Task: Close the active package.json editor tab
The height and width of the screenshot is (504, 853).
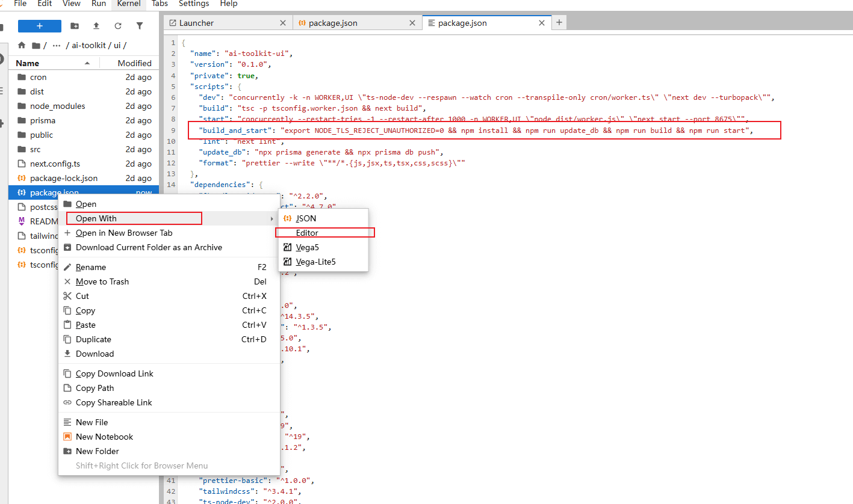Action: click(542, 23)
